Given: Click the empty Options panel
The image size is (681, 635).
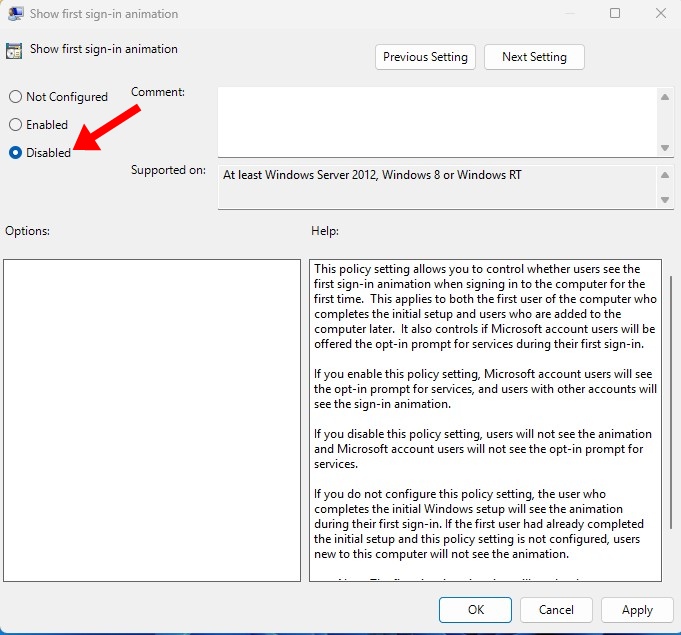Looking at the screenshot, I should [152, 420].
